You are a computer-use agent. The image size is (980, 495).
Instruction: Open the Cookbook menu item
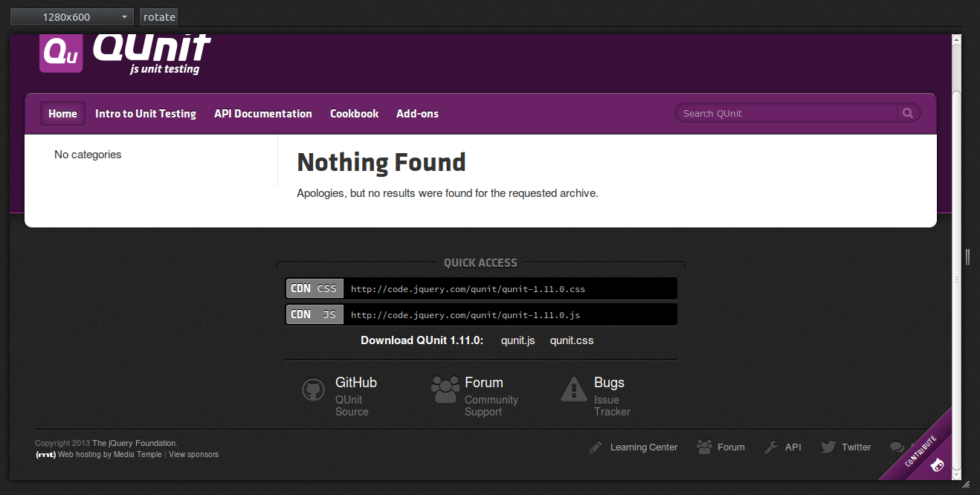click(x=355, y=114)
